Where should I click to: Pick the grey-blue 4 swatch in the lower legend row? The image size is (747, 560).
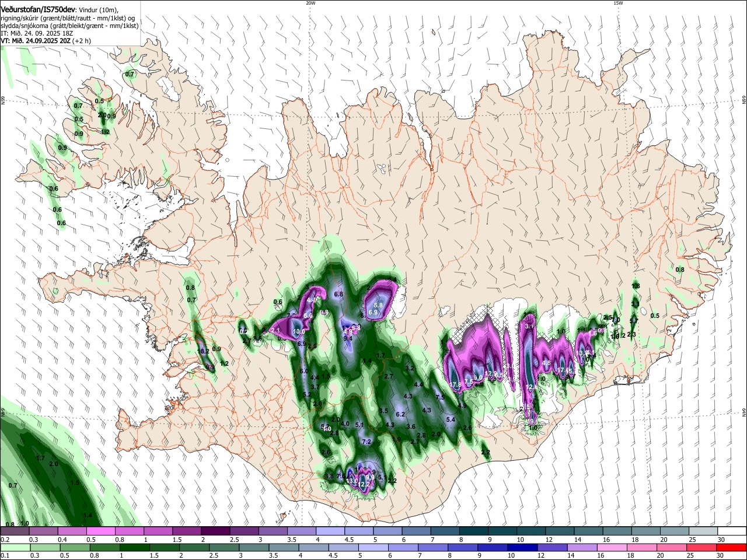[x=314, y=547]
